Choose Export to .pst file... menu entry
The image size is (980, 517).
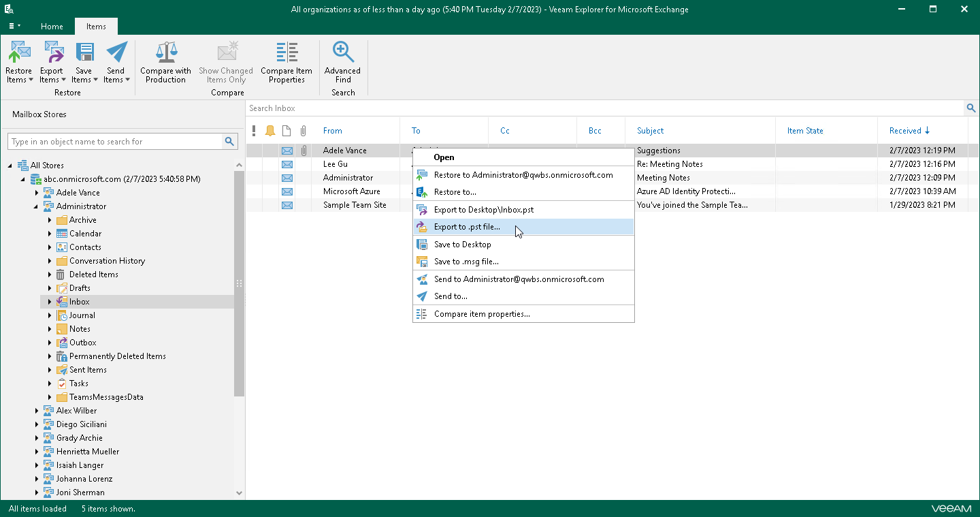467,227
